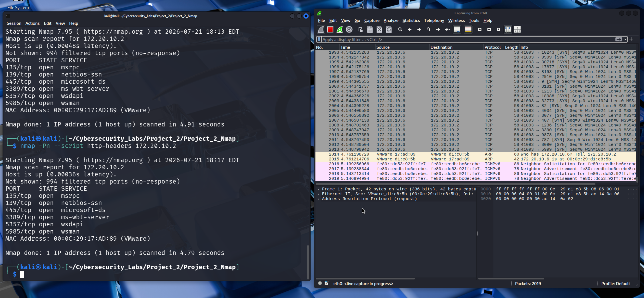Go forward in packet history arrow
Image resolution: width=644 pixels, height=298 pixels.
[x=419, y=29]
